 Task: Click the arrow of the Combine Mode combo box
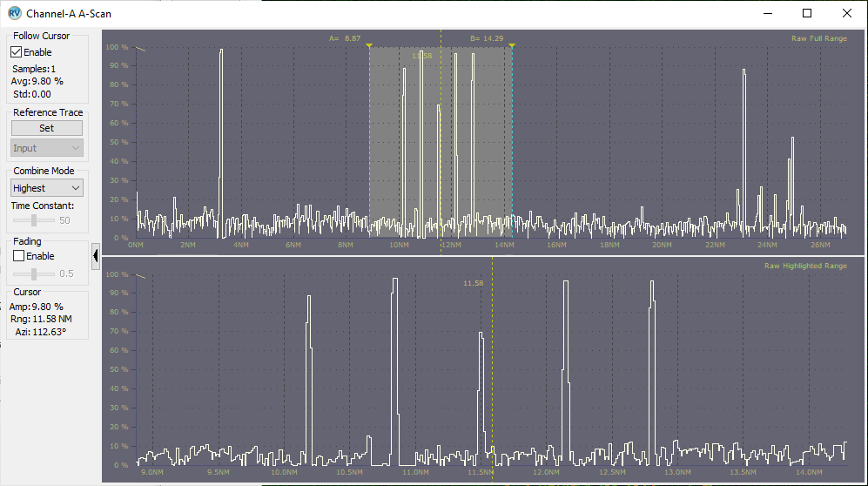75,188
